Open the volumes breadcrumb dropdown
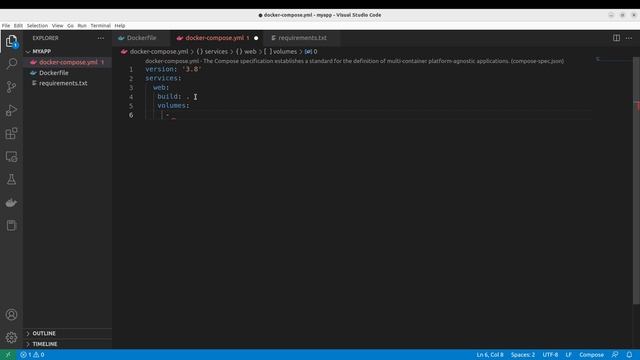Viewport: 640px width, 360px height. tap(280, 51)
